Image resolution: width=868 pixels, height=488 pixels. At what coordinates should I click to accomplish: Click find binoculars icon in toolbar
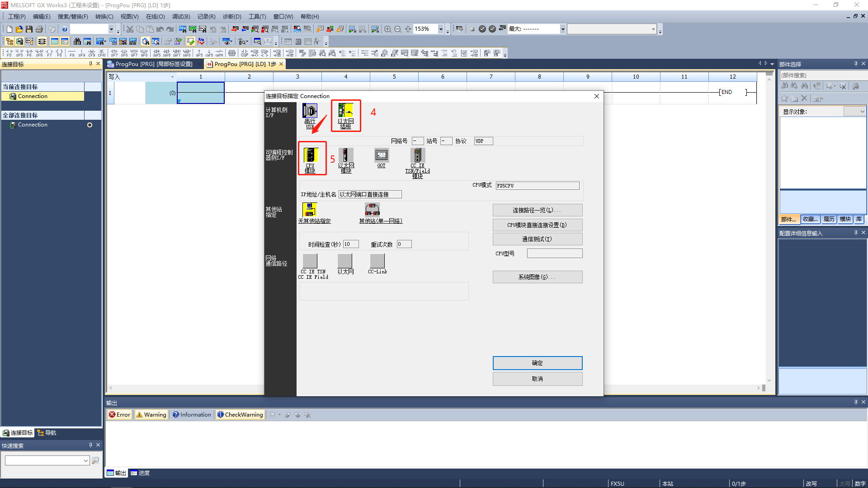click(x=77, y=41)
